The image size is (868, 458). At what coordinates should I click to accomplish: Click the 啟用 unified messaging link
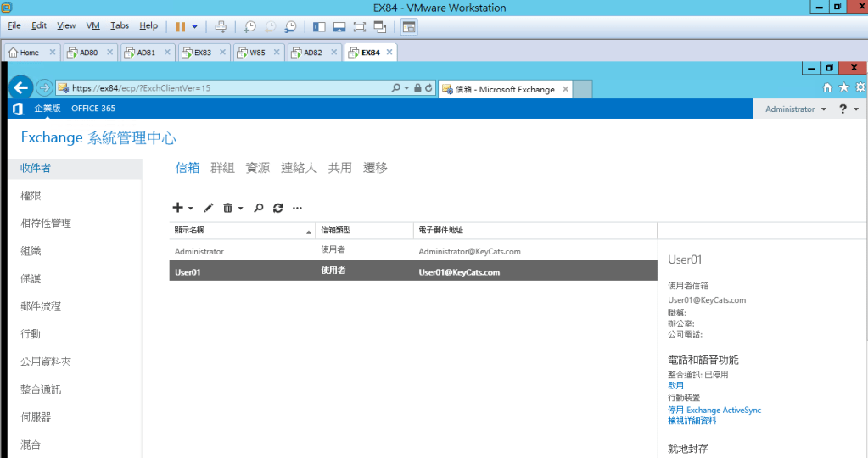(675, 385)
